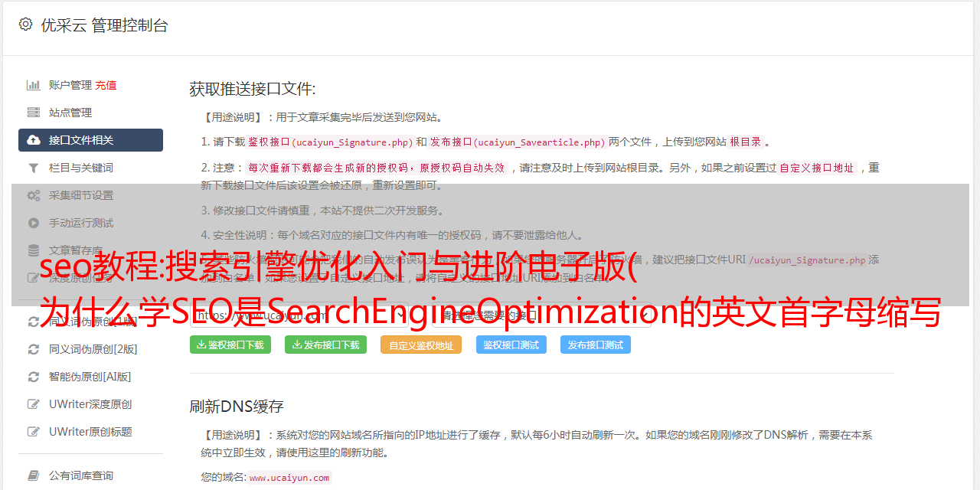Click the cloud upload icon for 接口文件相关
980x490 pixels.
pos(34,140)
